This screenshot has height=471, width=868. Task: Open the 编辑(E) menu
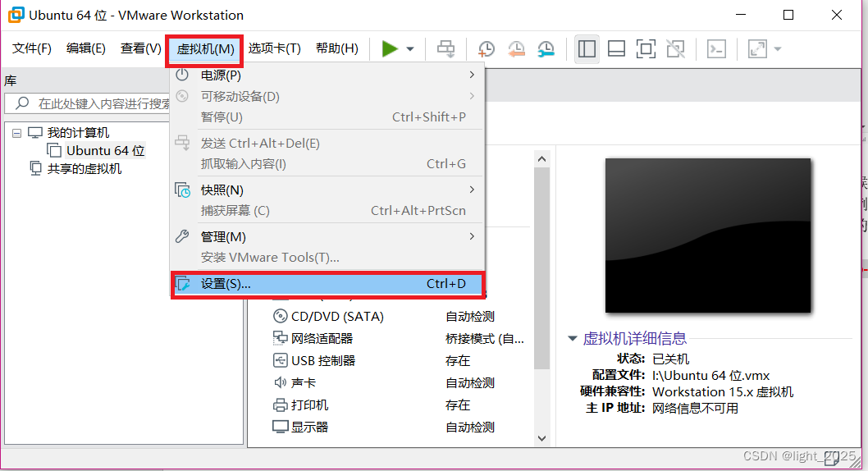[86, 48]
